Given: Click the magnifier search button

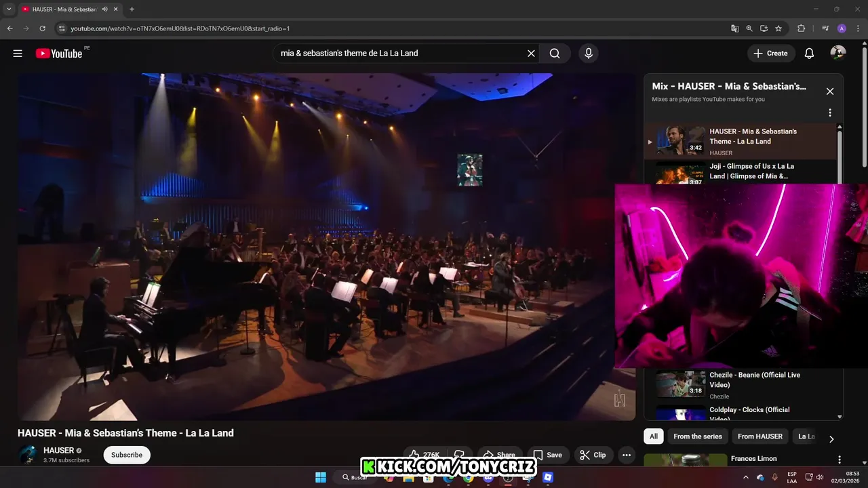Looking at the screenshot, I should coord(555,54).
